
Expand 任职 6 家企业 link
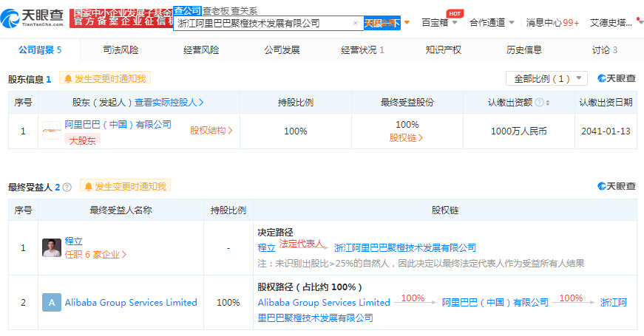click(x=95, y=255)
